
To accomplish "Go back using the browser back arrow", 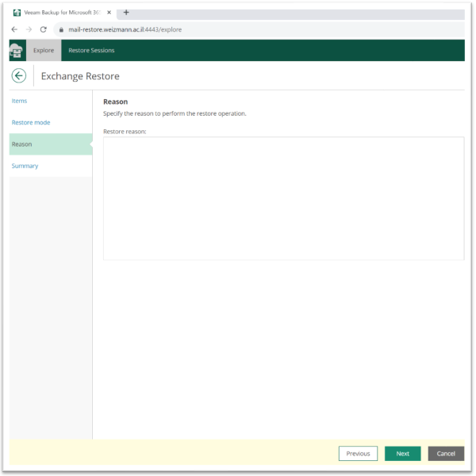I will click(x=14, y=29).
